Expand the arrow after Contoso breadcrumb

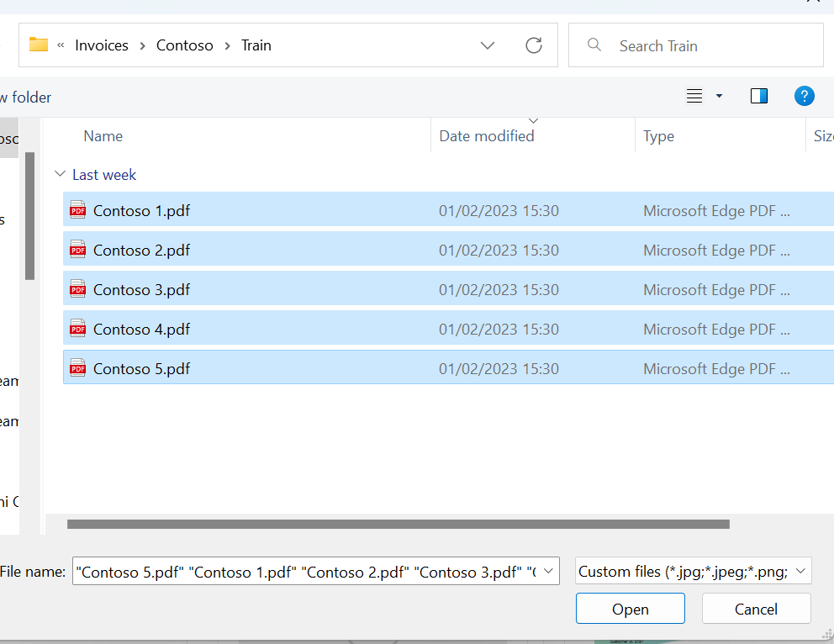coord(227,45)
